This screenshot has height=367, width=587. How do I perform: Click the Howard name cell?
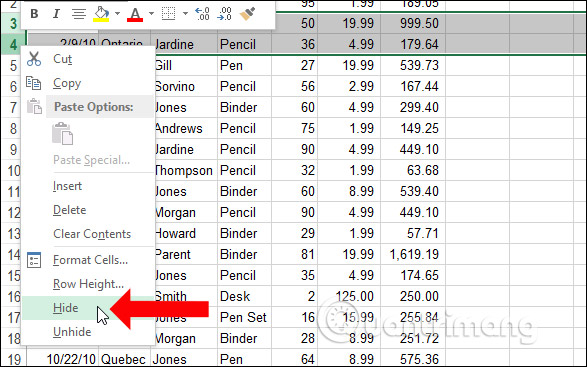(x=184, y=234)
